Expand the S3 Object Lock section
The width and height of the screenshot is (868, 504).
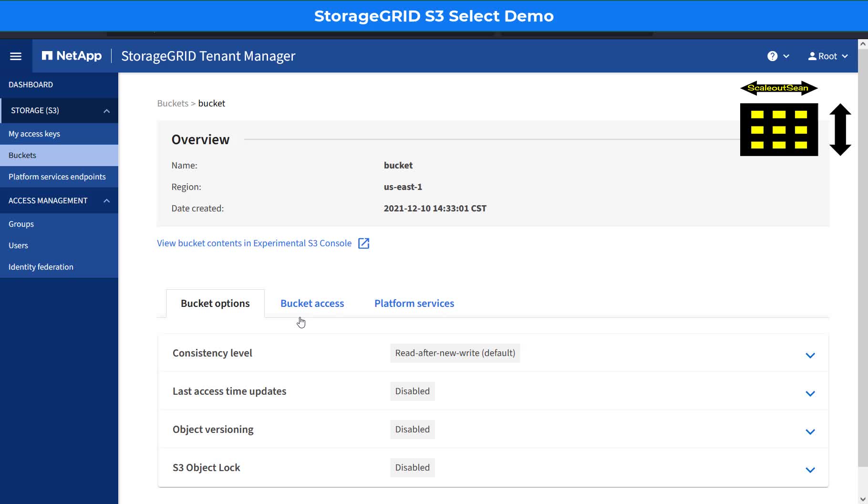pyautogui.click(x=810, y=470)
